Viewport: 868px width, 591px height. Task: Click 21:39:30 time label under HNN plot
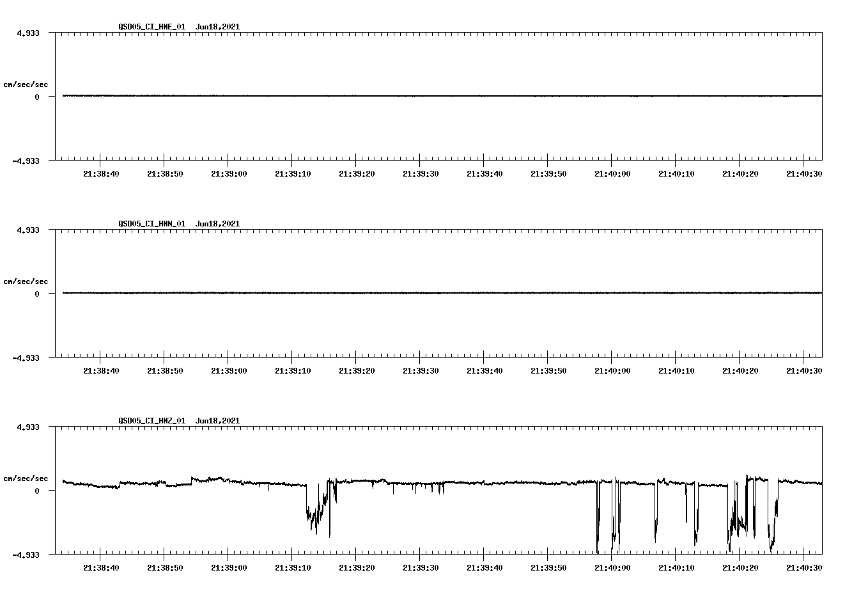(x=421, y=371)
